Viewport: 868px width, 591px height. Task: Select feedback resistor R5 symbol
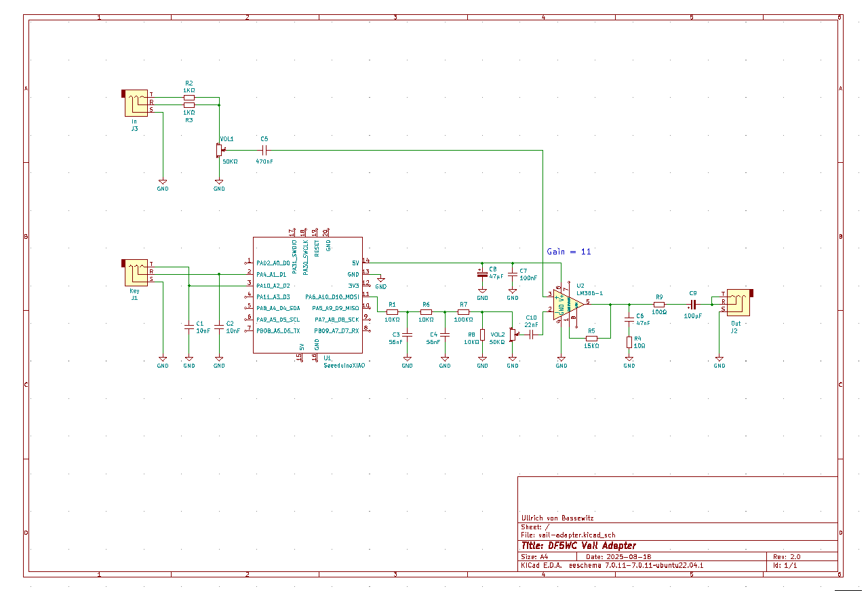(x=591, y=338)
